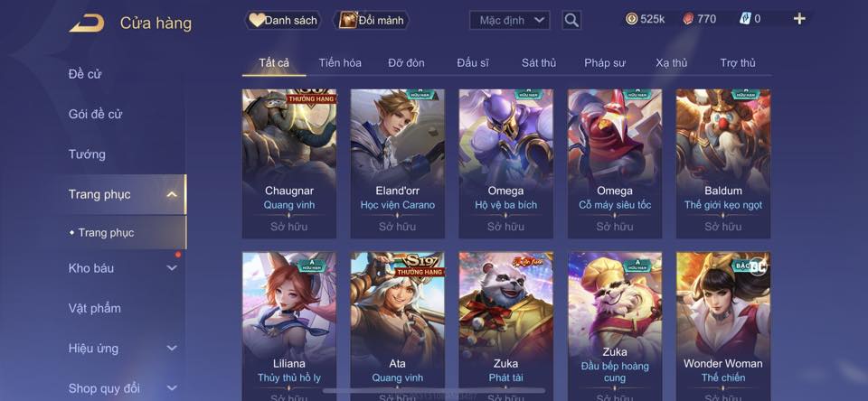The height and width of the screenshot is (401, 868).
Task: Tap the voucher ticket icon
Action: coord(745,19)
